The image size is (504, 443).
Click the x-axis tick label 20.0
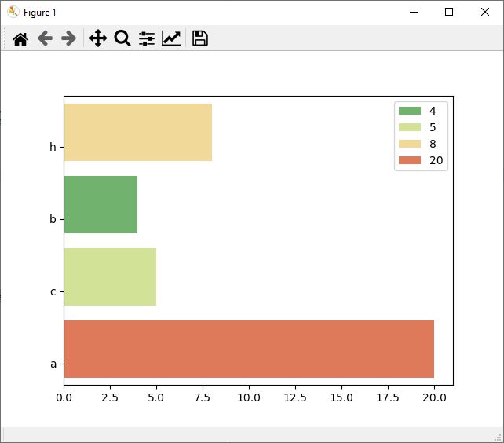434,397
